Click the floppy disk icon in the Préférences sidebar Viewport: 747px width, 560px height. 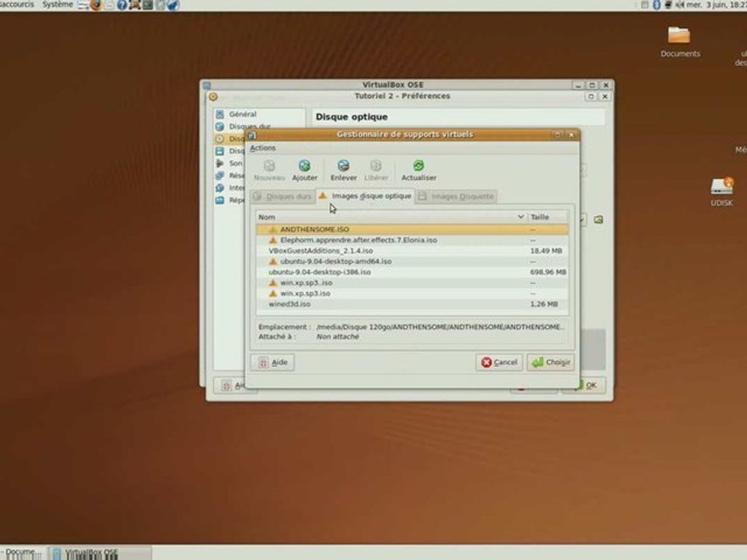[x=219, y=151]
